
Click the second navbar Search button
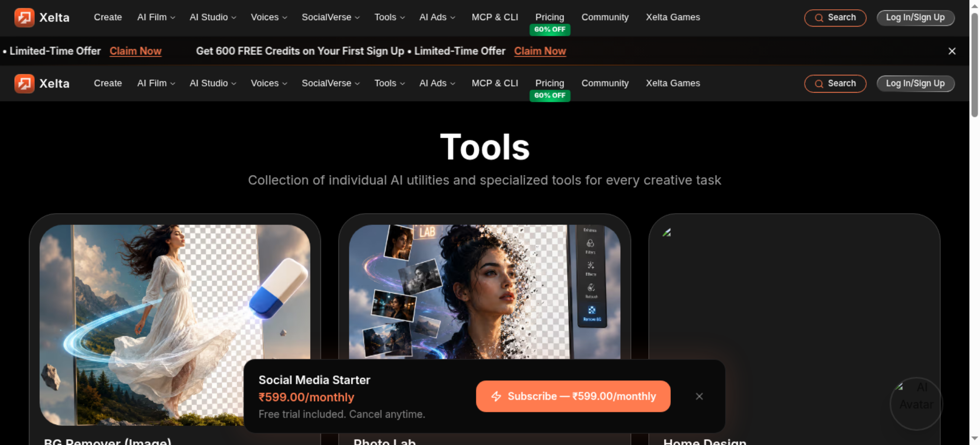click(x=835, y=84)
